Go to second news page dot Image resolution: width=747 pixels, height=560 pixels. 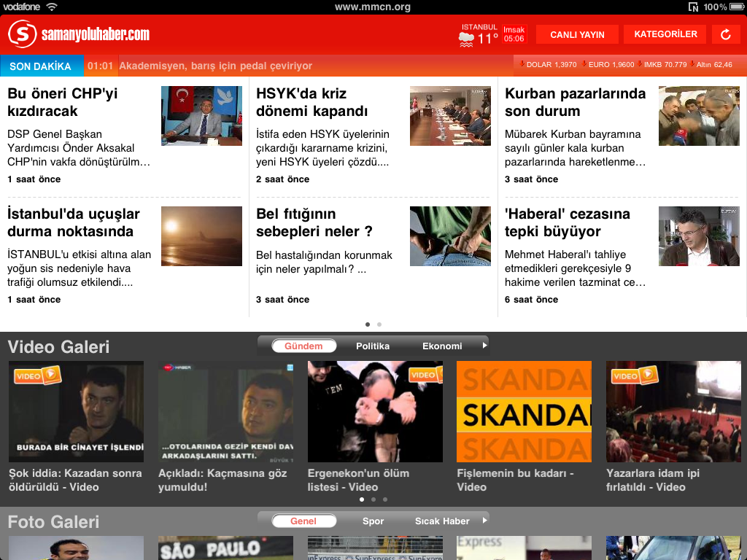pos(379,324)
